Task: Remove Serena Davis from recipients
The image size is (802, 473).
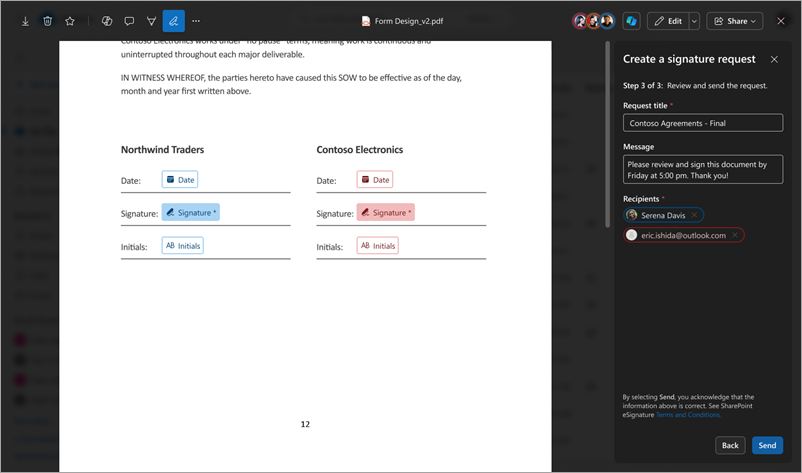Action: point(694,215)
